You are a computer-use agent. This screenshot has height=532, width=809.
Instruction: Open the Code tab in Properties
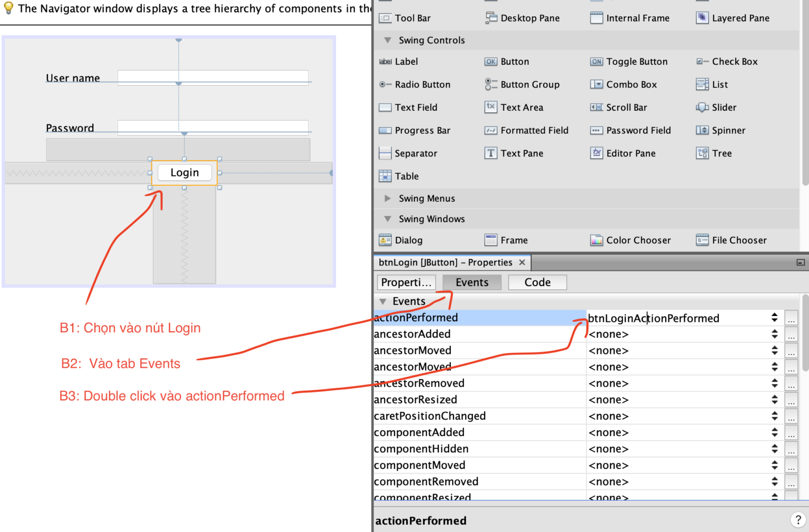coord(537,282)
